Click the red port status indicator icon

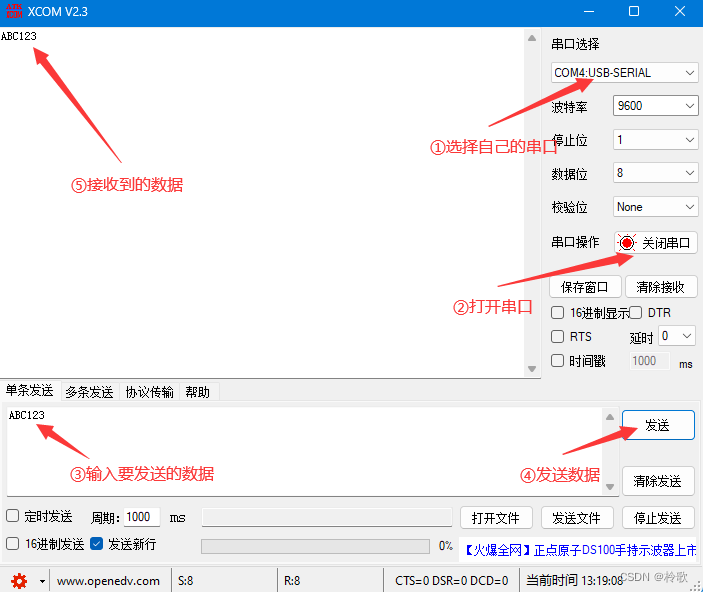coord(626,243)
